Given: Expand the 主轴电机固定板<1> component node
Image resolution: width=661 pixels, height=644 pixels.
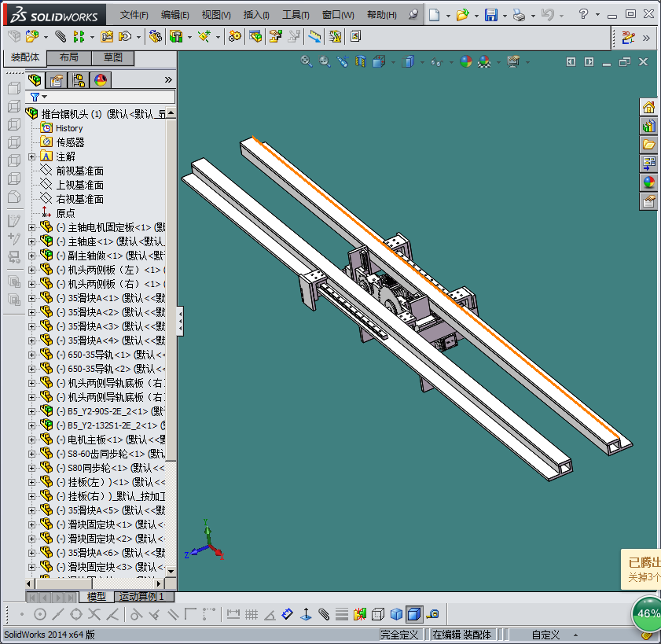Looking at the screenshot, I should (x=32, y=227).
